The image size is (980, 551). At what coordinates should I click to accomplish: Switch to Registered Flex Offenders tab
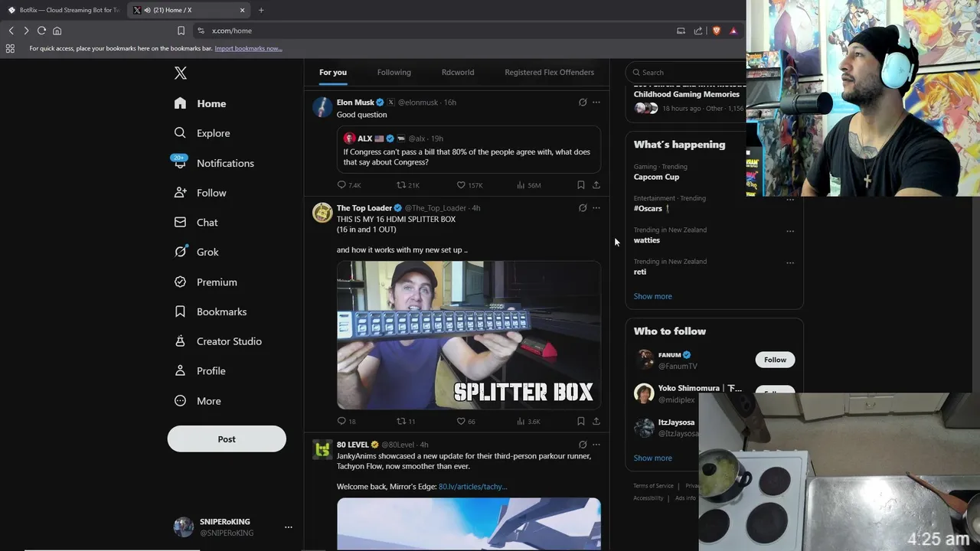549,72
